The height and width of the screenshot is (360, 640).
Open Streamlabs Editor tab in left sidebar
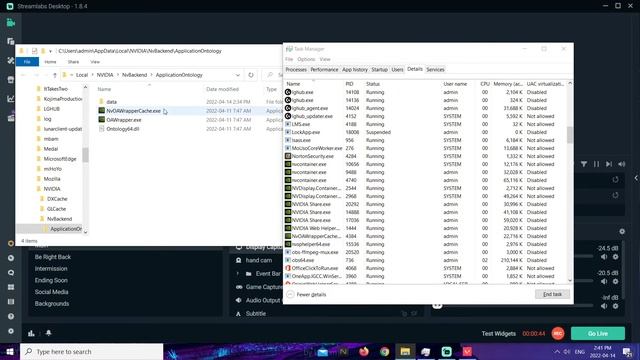(11, 23)
